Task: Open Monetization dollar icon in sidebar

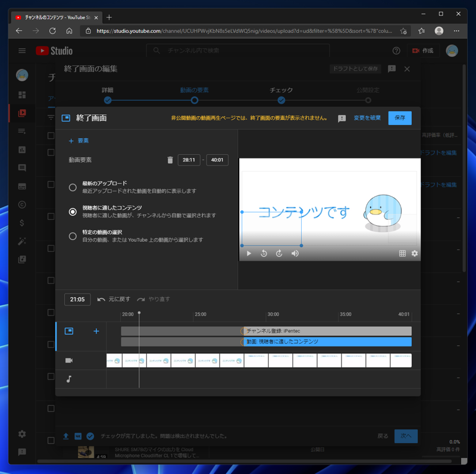Action: click(22, 223)
